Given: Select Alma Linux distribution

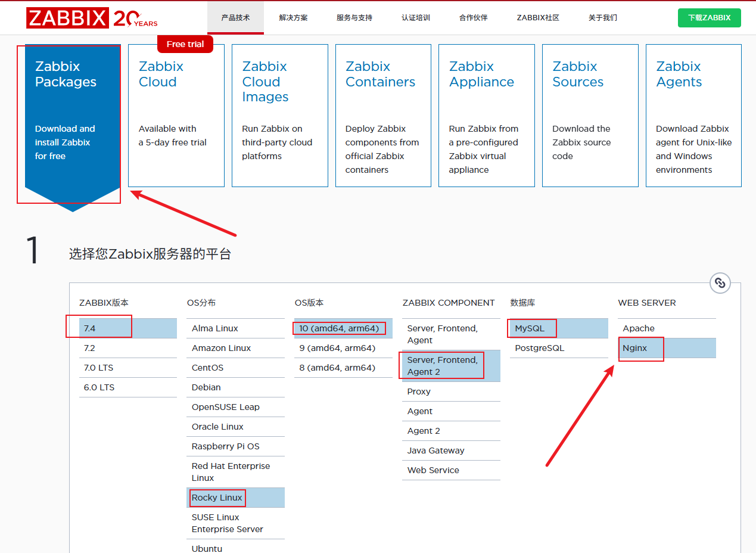Looking at the screenshot, I should [236, 328].
